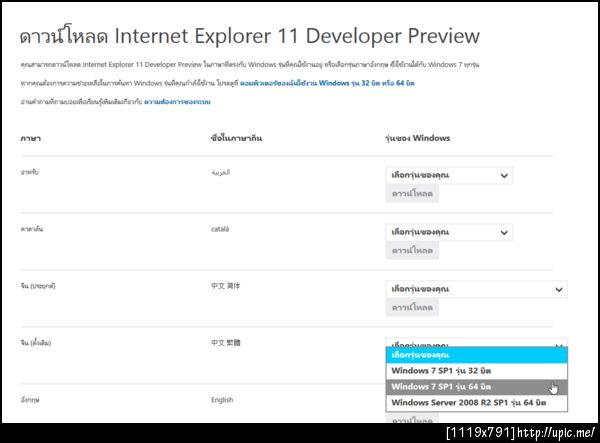Click the download button in the català row
The image size is (600, 443).
412,251
